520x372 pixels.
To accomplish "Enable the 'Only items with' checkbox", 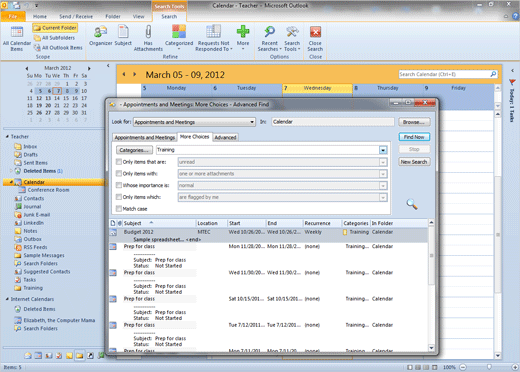I will [x=118, y=173].
